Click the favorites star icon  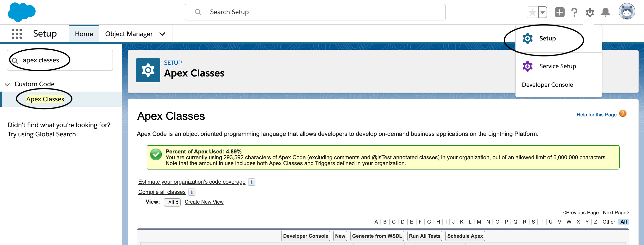point(532,12)
